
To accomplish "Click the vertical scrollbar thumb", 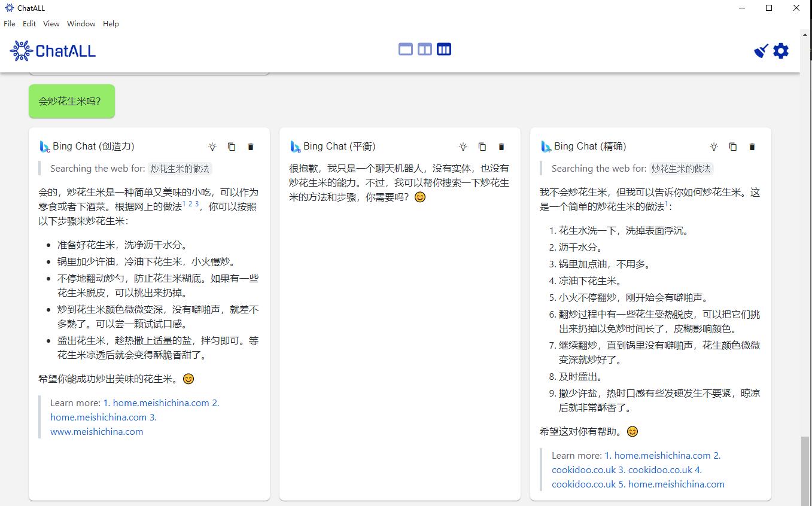I will tap(806, 471).
